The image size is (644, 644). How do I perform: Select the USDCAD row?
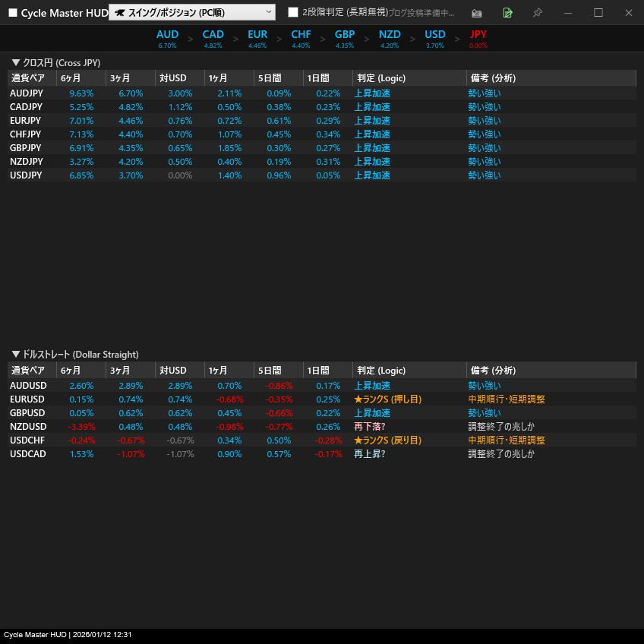click(x=28, y=454)
